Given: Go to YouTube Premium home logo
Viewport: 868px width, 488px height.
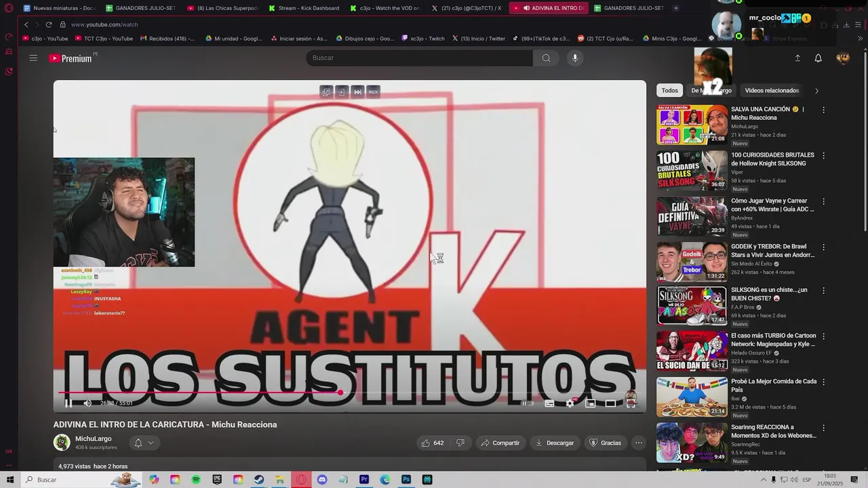Looking at the screenshot, I should [x=71, y=58].
